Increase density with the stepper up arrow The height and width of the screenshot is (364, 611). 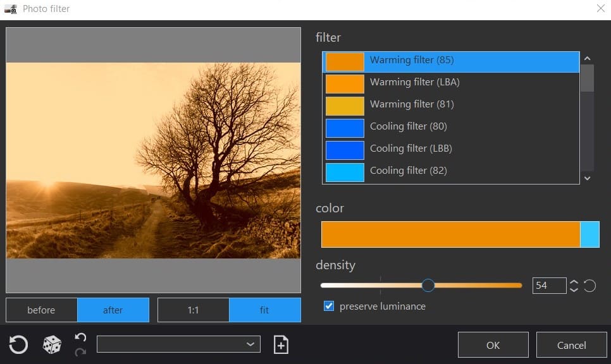(574, 282)
